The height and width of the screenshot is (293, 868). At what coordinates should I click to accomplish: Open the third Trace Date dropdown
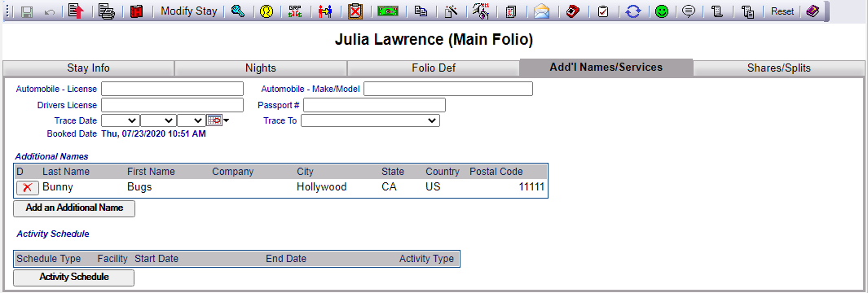191,120
